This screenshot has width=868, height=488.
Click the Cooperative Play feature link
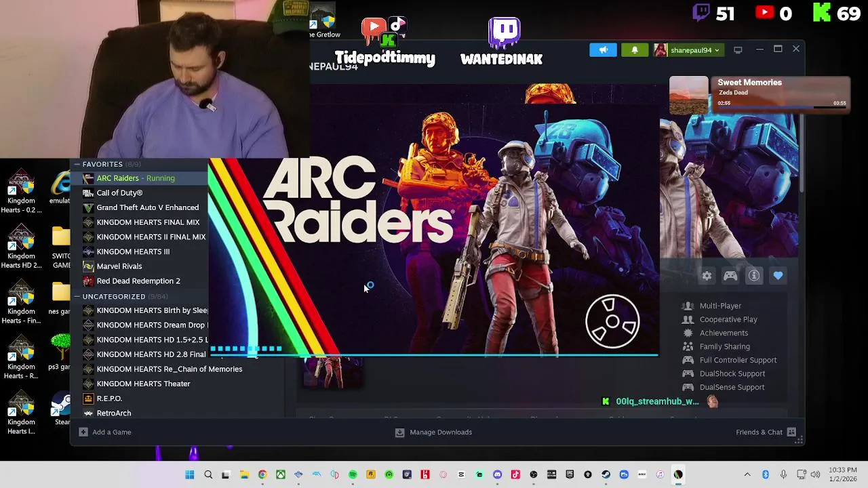[728, 319]
